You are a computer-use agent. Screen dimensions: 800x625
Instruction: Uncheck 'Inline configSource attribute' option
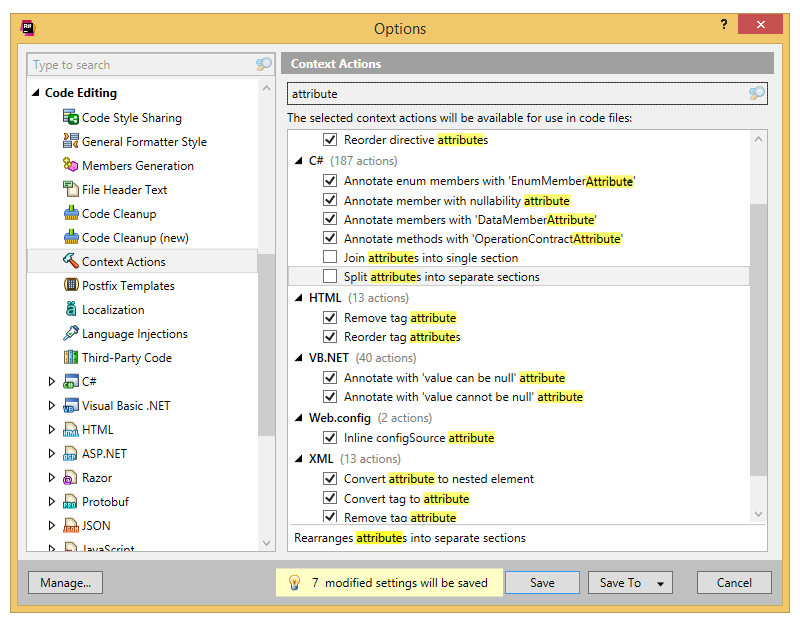tap(330, 438)
